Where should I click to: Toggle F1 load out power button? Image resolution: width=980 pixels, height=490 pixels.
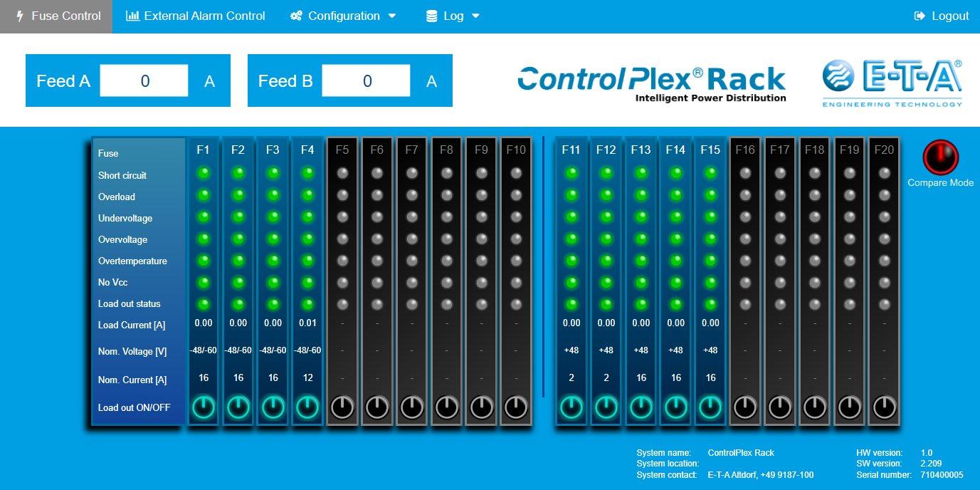[204, 407]
